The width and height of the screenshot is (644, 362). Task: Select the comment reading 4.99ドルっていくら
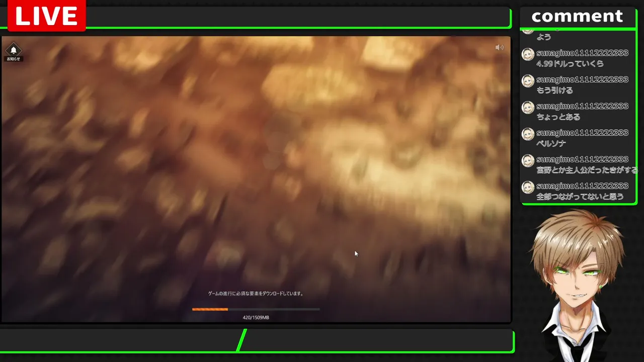(570, 64)
